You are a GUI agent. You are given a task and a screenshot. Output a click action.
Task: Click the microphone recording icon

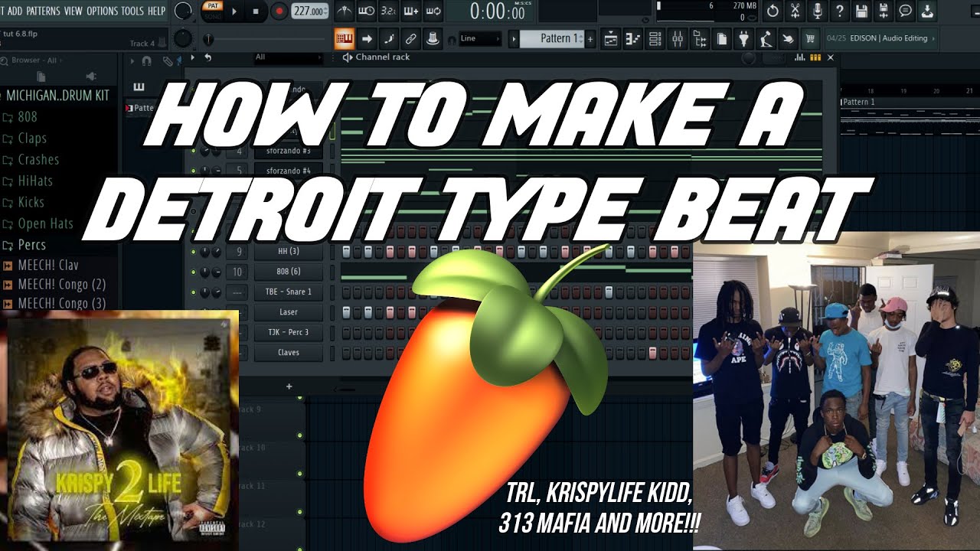pos(818,11)
